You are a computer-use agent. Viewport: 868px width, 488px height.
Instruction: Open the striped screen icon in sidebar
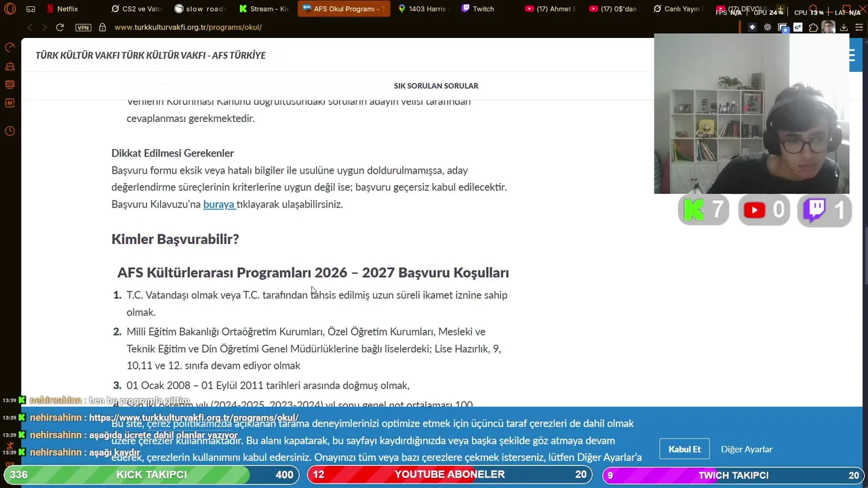pyautogui.click(x=9, y=85)
